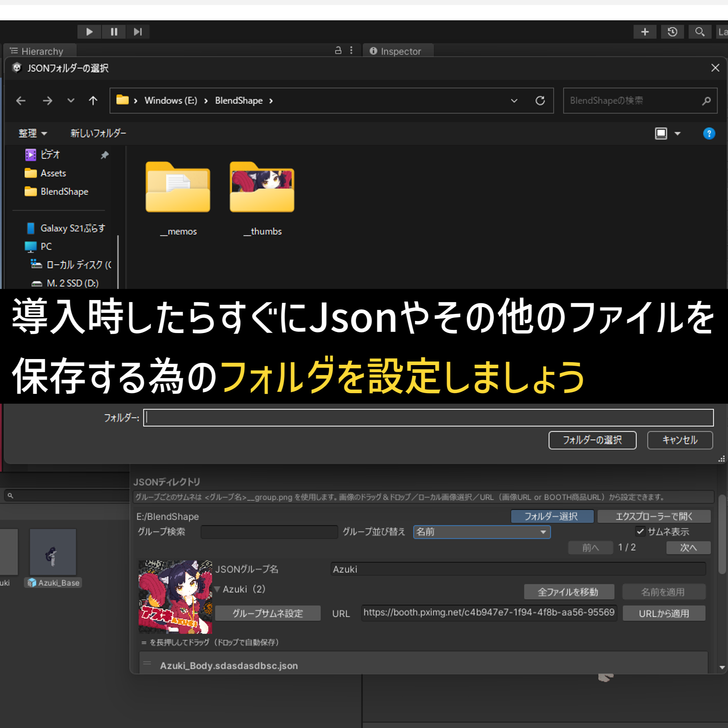The width and height of the screenshot is (728, 728).
Task: Open the history icon in the top toolbar
Action: [673, 32]
